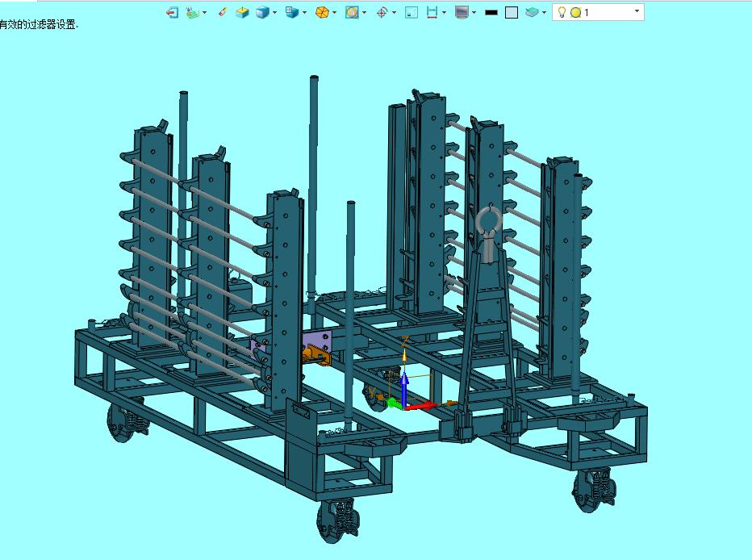Click the layer settings icon with green grid
The image size is (752, 560).
click(x=192, y=12)
